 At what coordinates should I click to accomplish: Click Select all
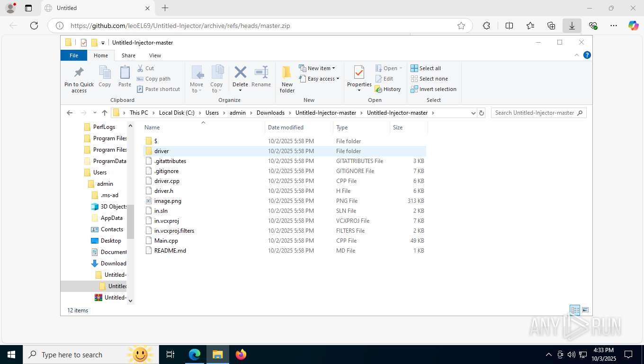[426, 68]
